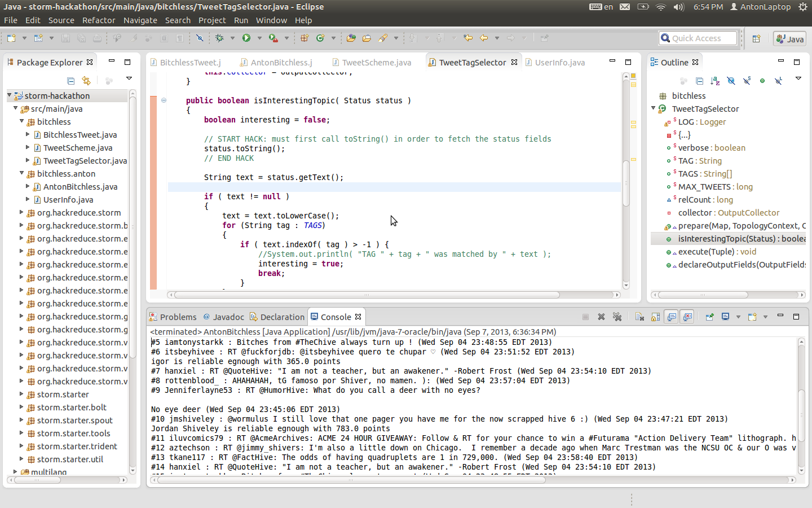Click the Open Perspective icon

coord(756,38)
